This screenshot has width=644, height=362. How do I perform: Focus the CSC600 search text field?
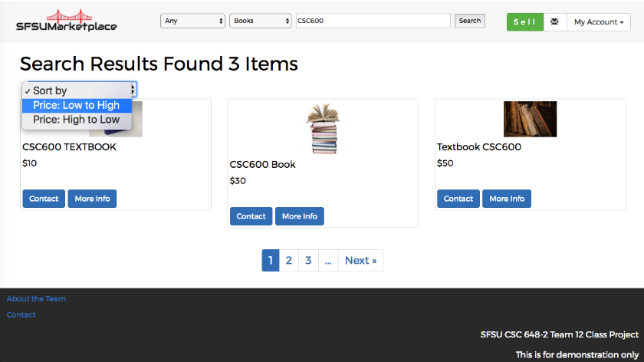373,21
